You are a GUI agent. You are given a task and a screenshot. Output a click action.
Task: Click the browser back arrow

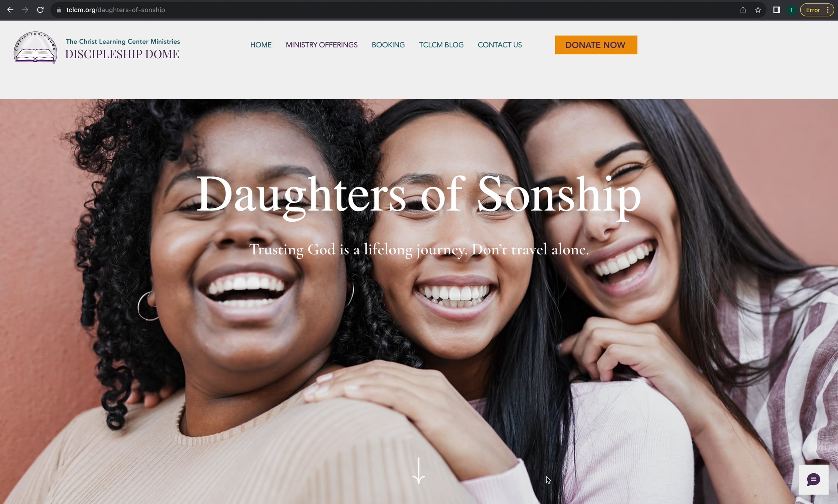click(10, 10)
